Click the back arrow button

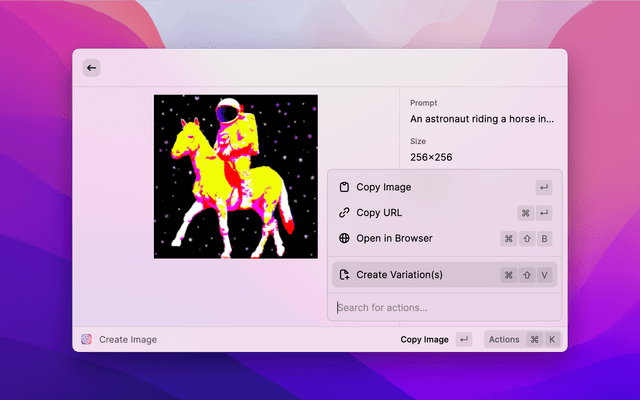[x=91, y=68]
